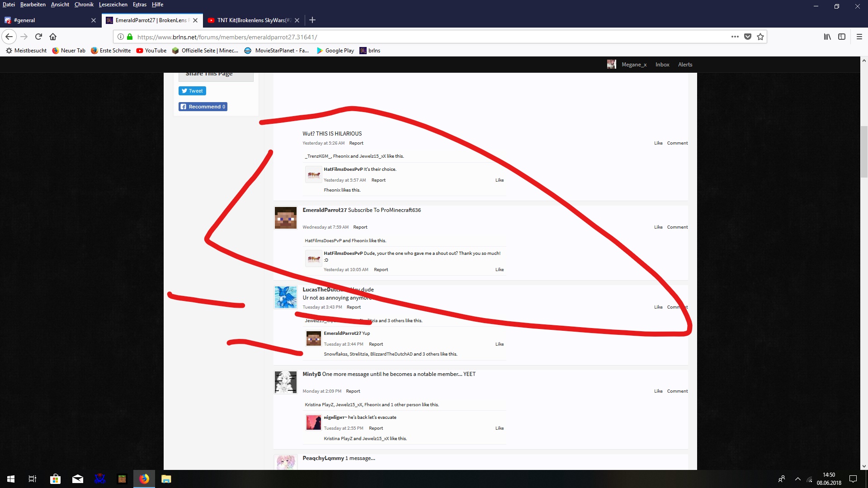
Task: Report the 'Subscribe To ProMinecraft636' post
Action: pyautogui.click(x=360, y=227)
